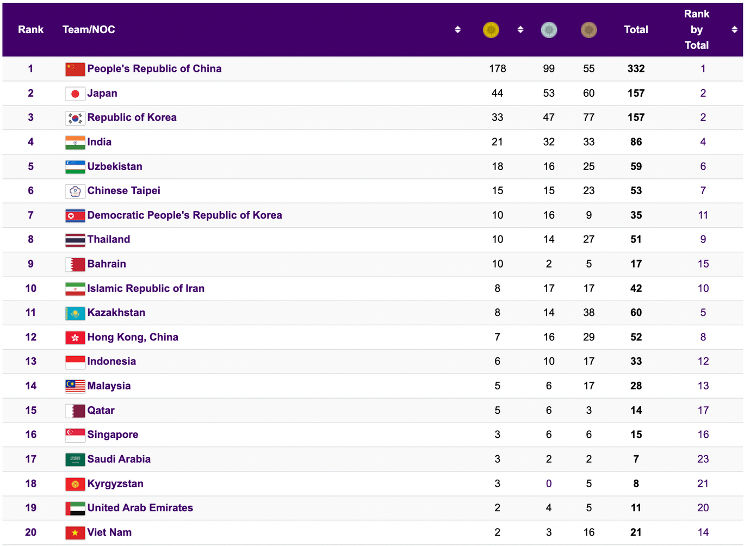The image size is (756, 546).
Task: Open the Hong Kong, China link
Action: pyautogui.click(x=133, y=337)
